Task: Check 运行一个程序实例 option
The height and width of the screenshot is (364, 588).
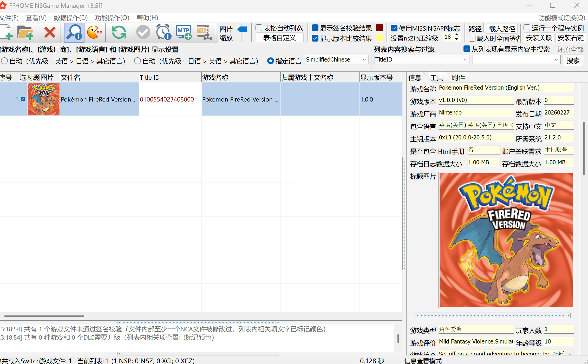Action: 527,28
